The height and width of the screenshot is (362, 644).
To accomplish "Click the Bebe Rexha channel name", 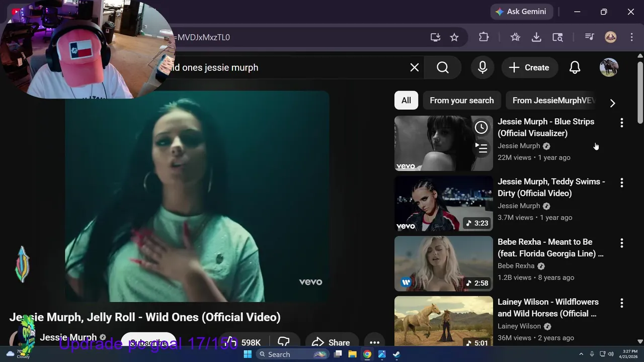I will pos(516,265).
